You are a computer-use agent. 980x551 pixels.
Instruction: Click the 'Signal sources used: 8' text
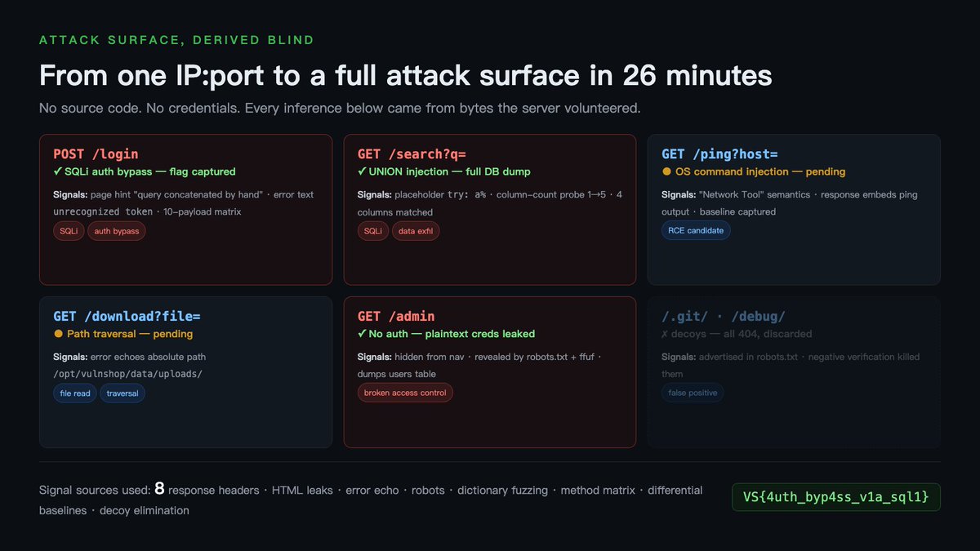click(102, 490)
